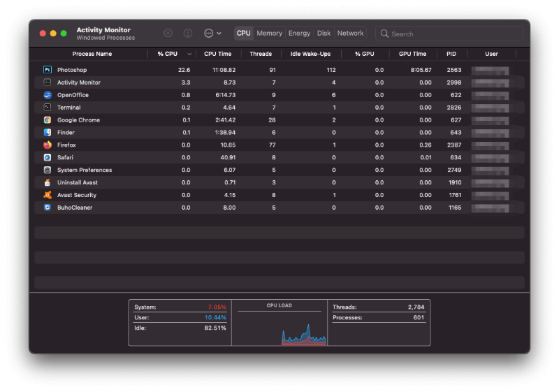Click the OpenOffice process icon

[x=48, y=95]
